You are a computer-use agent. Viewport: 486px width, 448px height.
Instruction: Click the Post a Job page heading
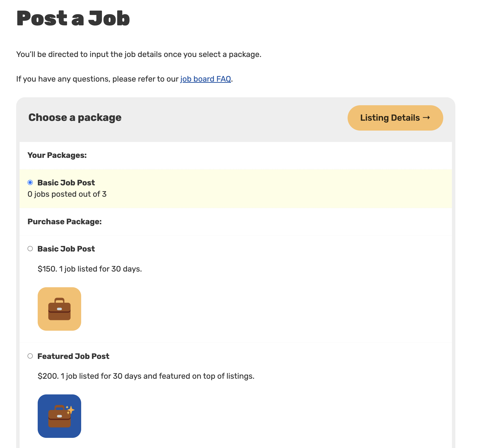pos(73,18)
